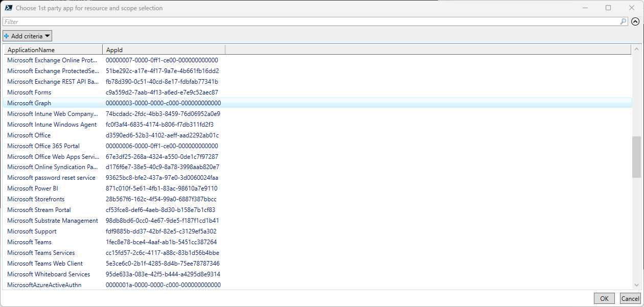
Task: Click the search magnifier icon in filter box
Action: pyautogui.click(x=623, y=21)
